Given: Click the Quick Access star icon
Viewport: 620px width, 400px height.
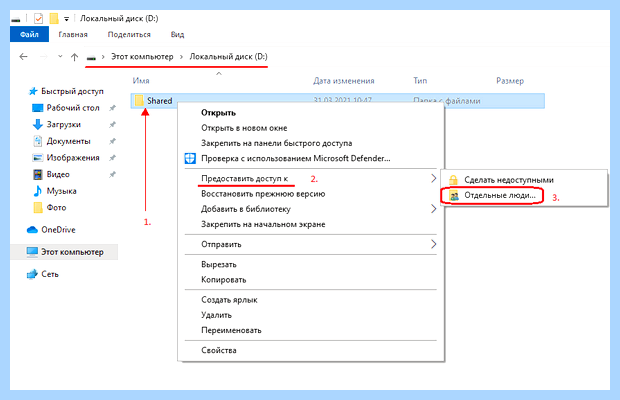Looking at the screenshot, I should pos(33,91).
